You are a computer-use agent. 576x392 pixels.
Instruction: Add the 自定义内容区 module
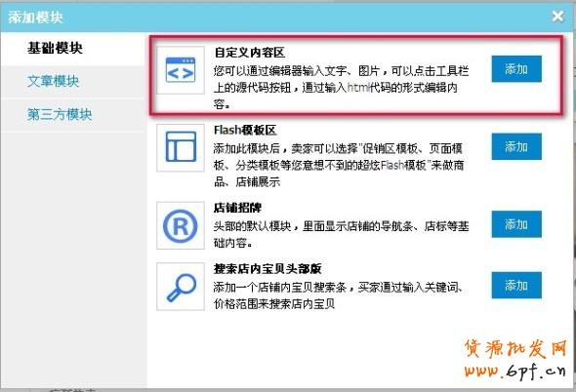pyautogui.click(x=516, y=69)
